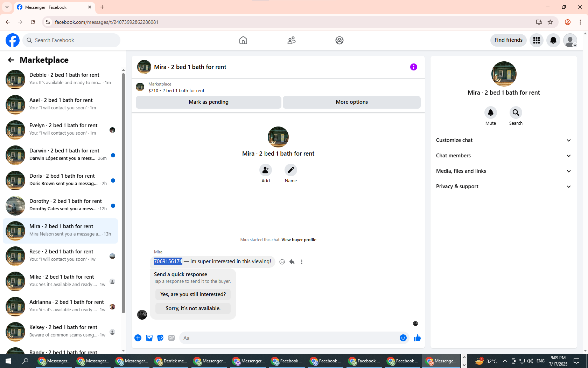Go back from Marketplace chats
This screenshot has width=588, height=368.
[11, 60]
